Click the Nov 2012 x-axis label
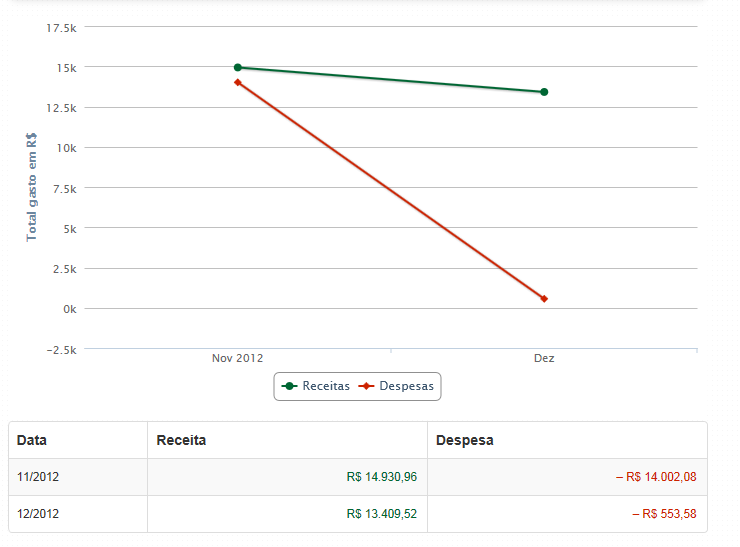This screenshot has height=547, width=740. [237, 358]
